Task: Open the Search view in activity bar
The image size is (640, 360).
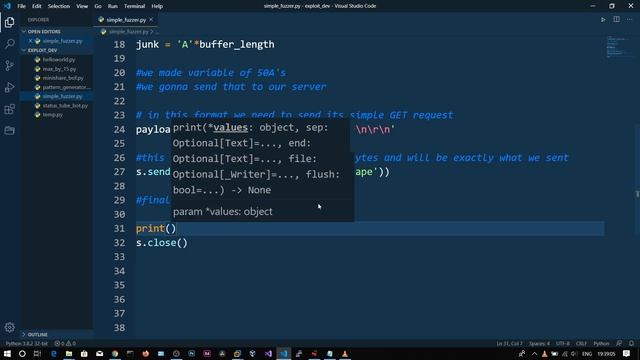Action: [x=9, y=44]
